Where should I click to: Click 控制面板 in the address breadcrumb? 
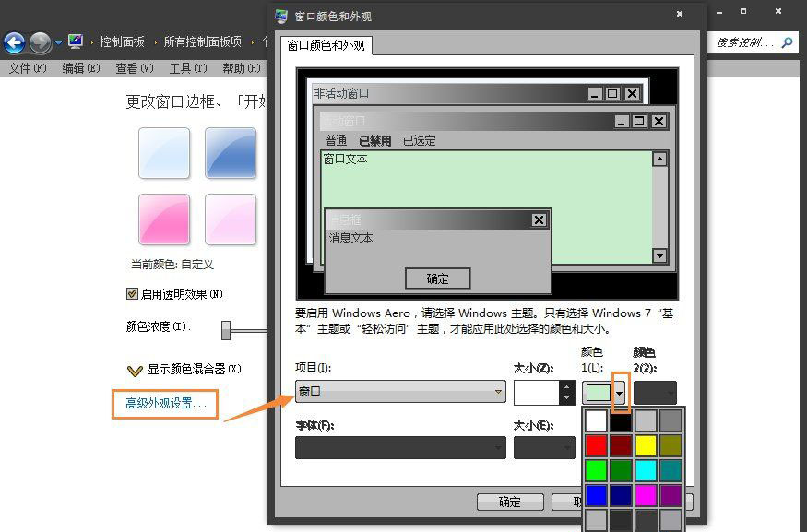click(x=122, y=42)
